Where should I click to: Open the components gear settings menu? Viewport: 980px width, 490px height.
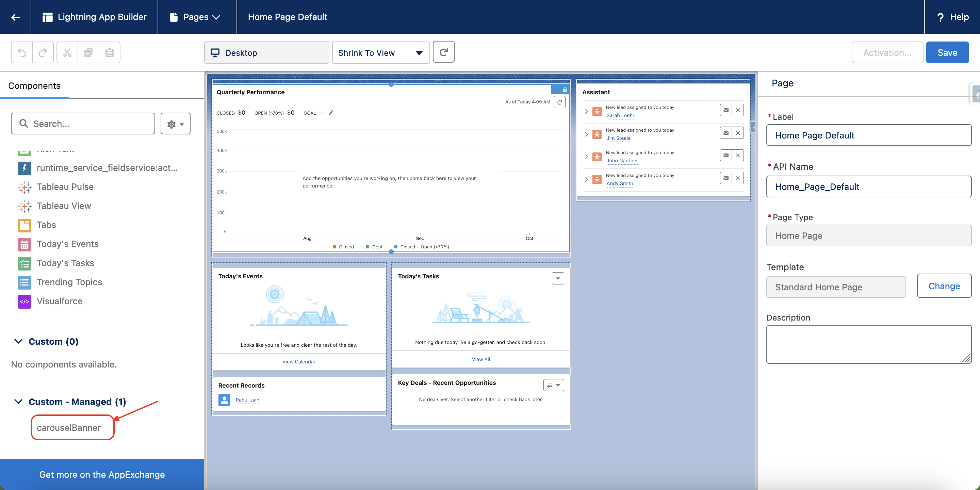click(175, 124)
